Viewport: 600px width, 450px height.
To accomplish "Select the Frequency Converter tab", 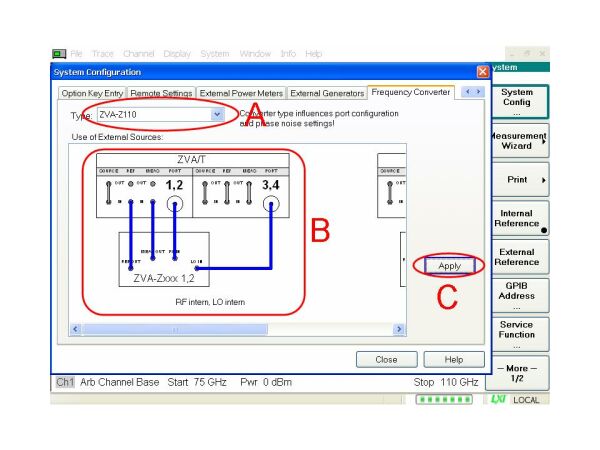I will (x=411, y=92).
